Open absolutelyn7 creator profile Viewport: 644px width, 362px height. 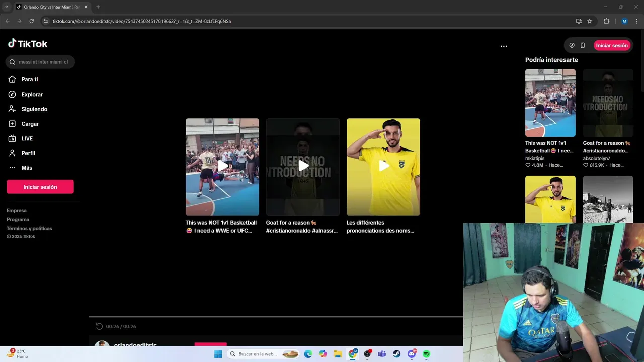(x=597, y=158)
